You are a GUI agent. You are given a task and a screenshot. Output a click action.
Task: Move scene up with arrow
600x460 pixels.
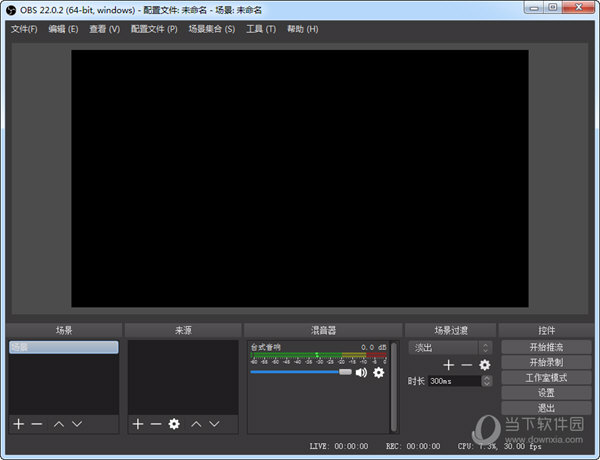click(59, 424)
